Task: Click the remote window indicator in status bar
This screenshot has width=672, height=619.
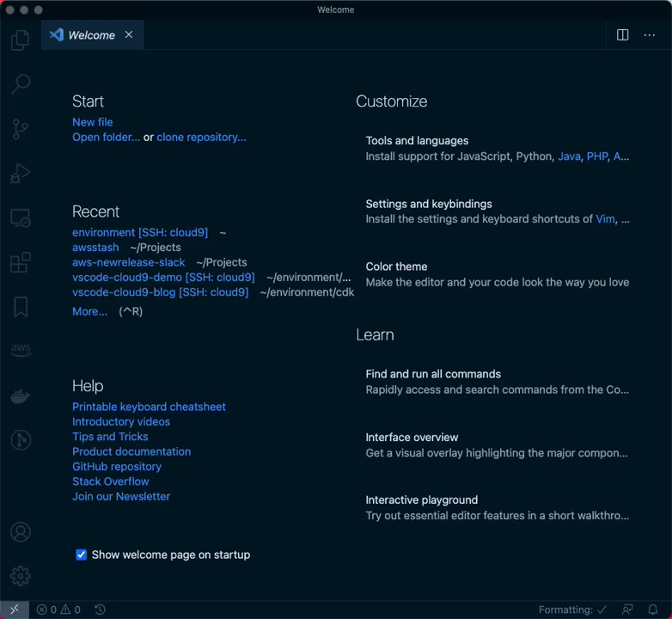Action: tap(14, 610)
